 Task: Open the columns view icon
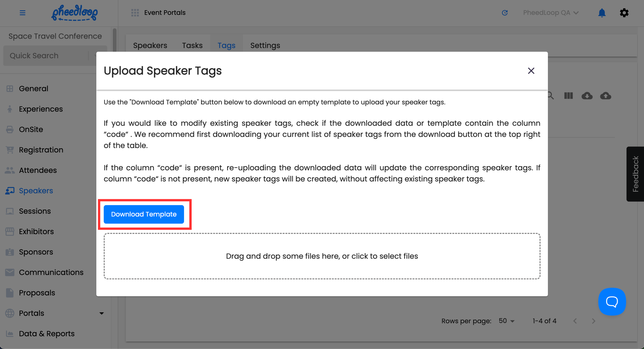[x=568, y=96]
